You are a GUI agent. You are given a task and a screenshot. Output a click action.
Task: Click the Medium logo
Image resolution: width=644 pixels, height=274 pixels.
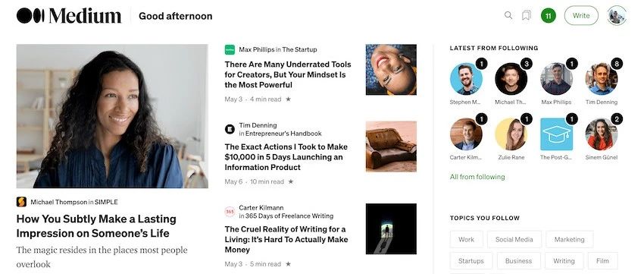tap(69, 16)
